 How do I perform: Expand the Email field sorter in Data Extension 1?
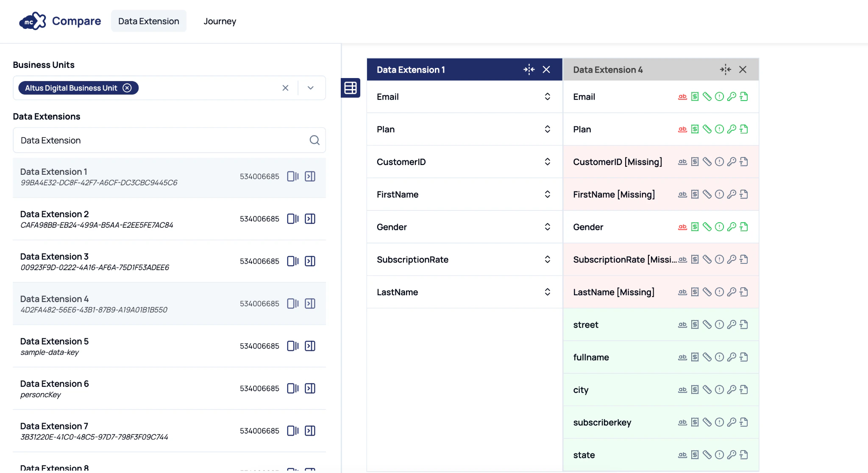pos(548,97)
